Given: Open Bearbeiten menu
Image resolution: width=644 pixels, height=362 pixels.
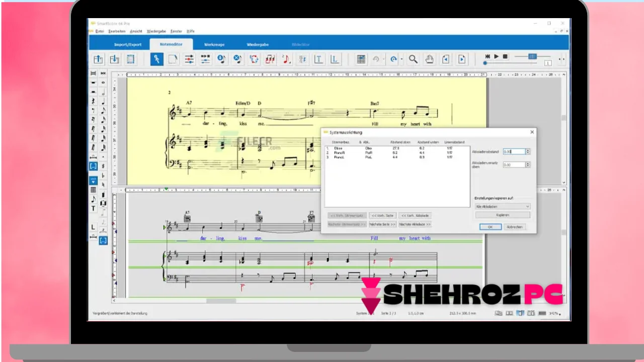Looking at the screenshot, I should 117,31.
